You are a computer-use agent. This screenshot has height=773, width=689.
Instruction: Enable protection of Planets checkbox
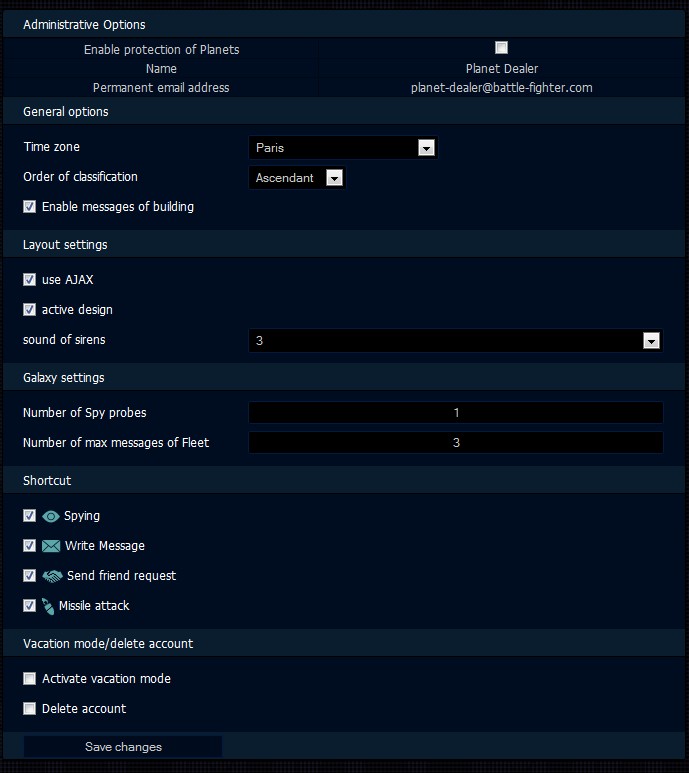point(501,48)
